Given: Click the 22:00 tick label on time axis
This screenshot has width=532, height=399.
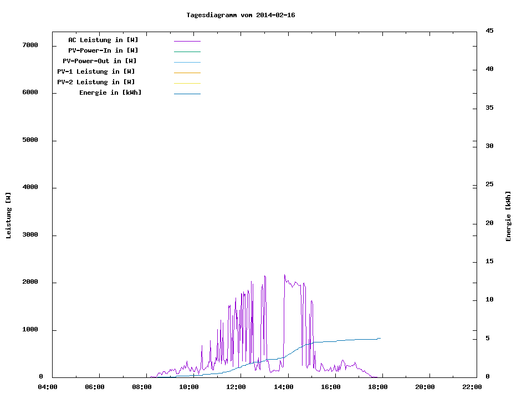Looking at the screenshot, I should click(472, 387).
